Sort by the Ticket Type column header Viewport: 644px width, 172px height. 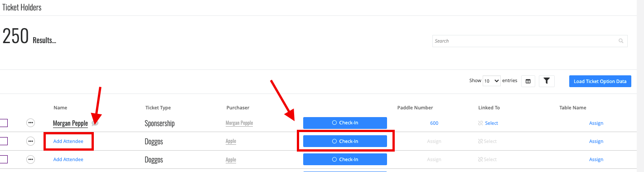tap(158, 108)
